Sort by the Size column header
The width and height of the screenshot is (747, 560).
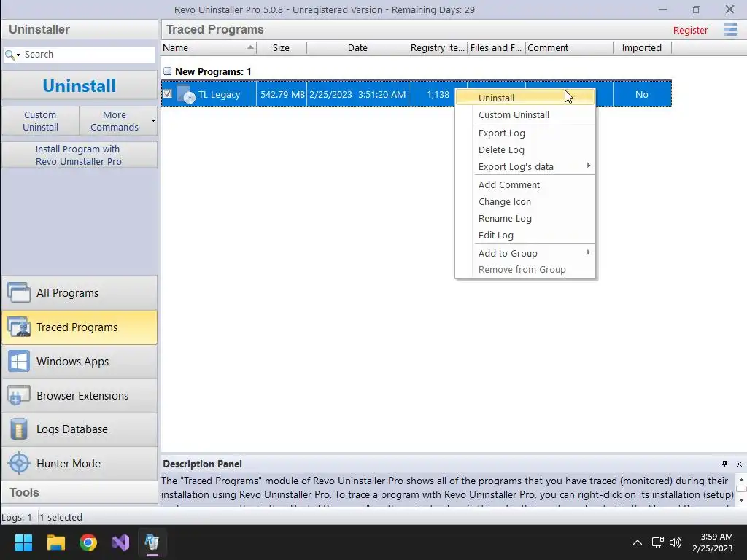tap(281, 47)
